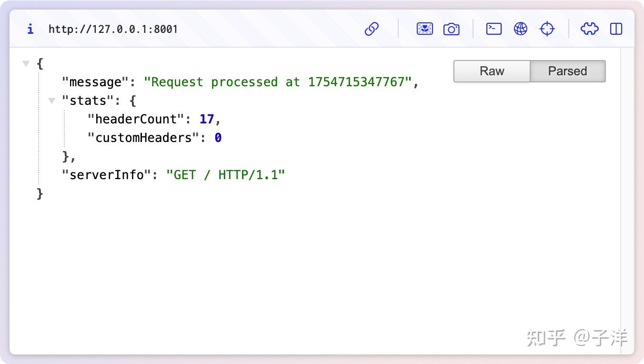Screen dimensions: 644x364
Task: Switch to Raw view mode
Action: 492,71
